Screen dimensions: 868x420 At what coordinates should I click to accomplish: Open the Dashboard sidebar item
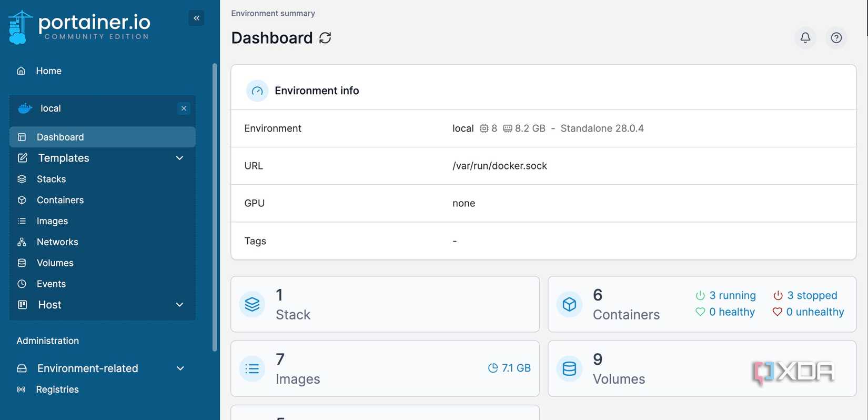[103, 137]
